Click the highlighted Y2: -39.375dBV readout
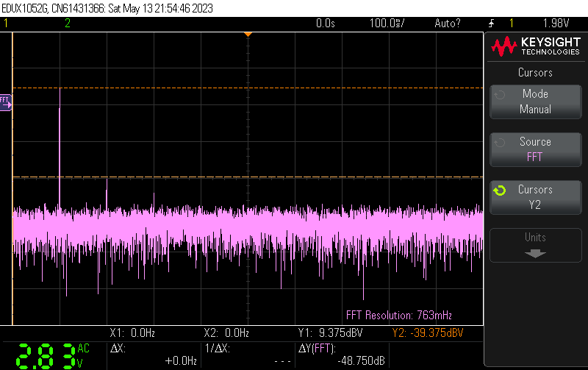The height and width of the screenshot is (370, 588). click(x=428, y=332)
